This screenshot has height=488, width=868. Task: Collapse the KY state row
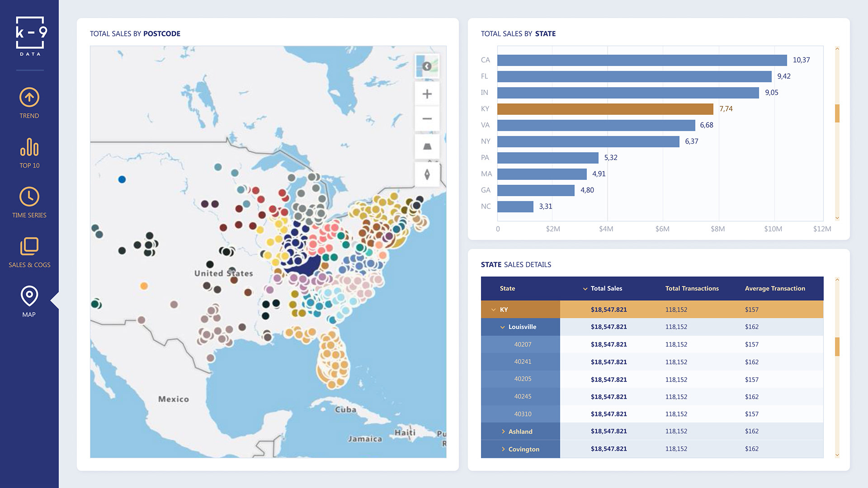pyautogui.click(x=494, y=310)
